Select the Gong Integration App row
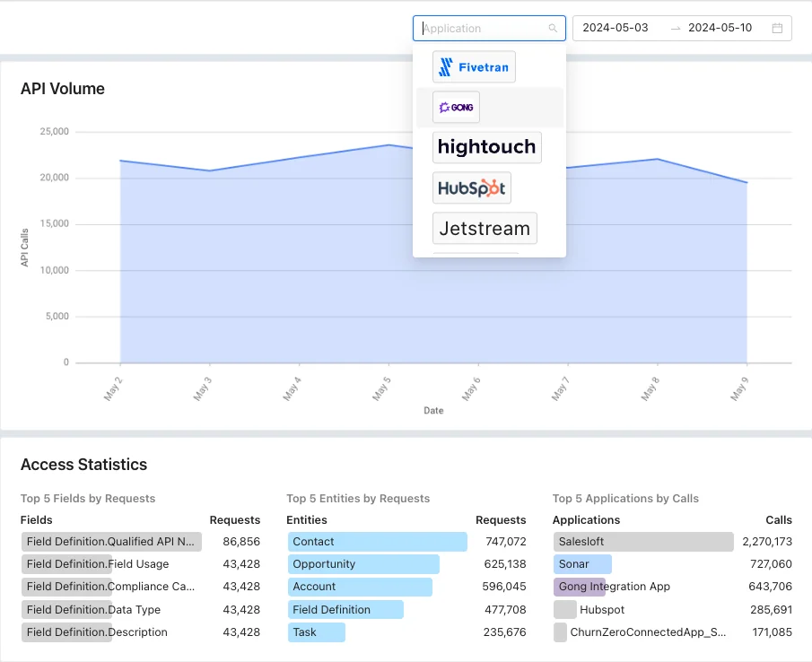 coord(672,587)
